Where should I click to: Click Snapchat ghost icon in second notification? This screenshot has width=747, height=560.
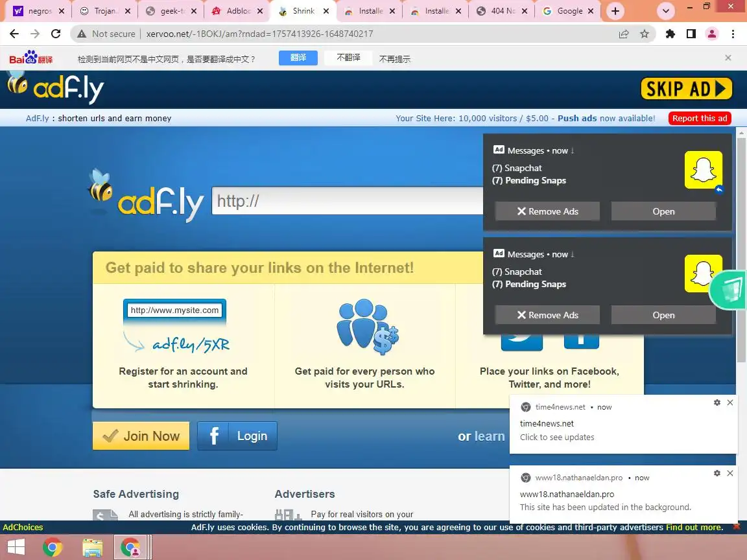701,274
